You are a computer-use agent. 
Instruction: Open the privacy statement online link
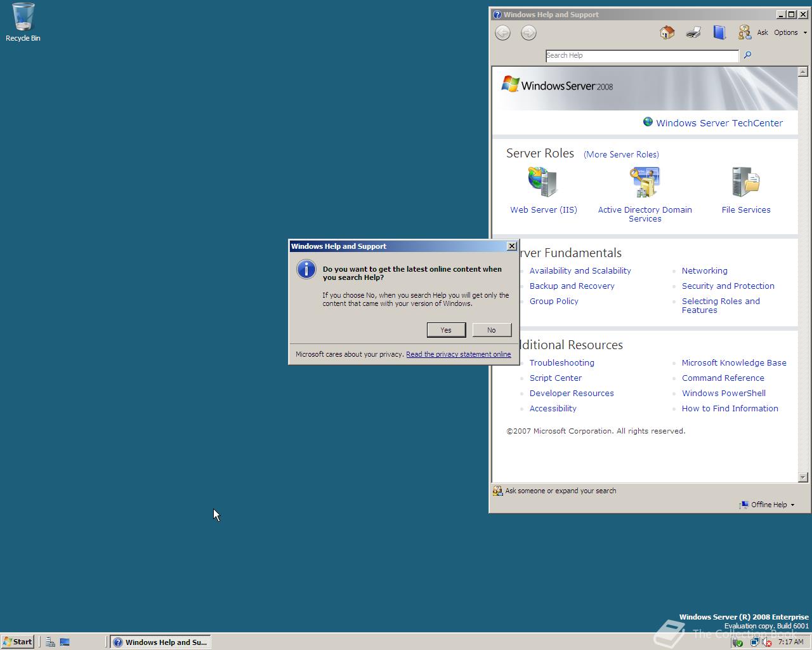(458, 354)
